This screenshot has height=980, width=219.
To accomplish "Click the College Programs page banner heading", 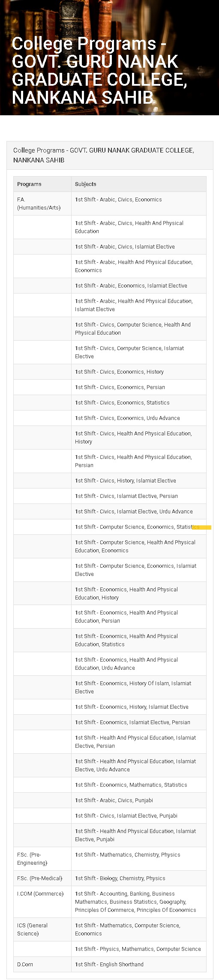I will click(x=99, y=71).
